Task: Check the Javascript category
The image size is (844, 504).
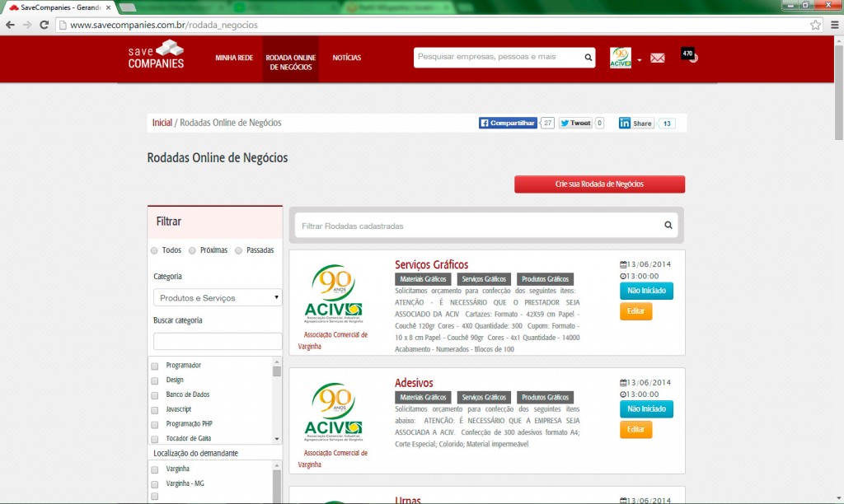Action: point(155,410)
